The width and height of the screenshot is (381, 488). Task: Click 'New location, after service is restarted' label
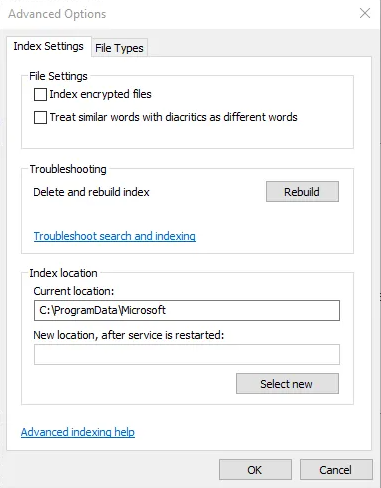tap(129, 335)
